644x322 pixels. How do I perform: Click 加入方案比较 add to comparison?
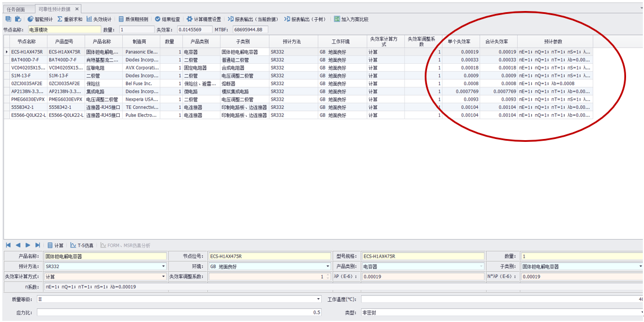click(351, 19)
